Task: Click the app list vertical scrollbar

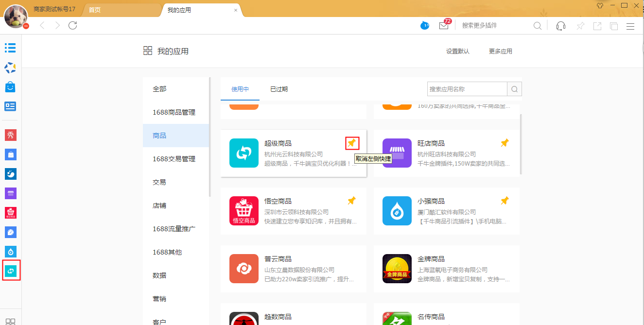Action: (x=521, y=144)
